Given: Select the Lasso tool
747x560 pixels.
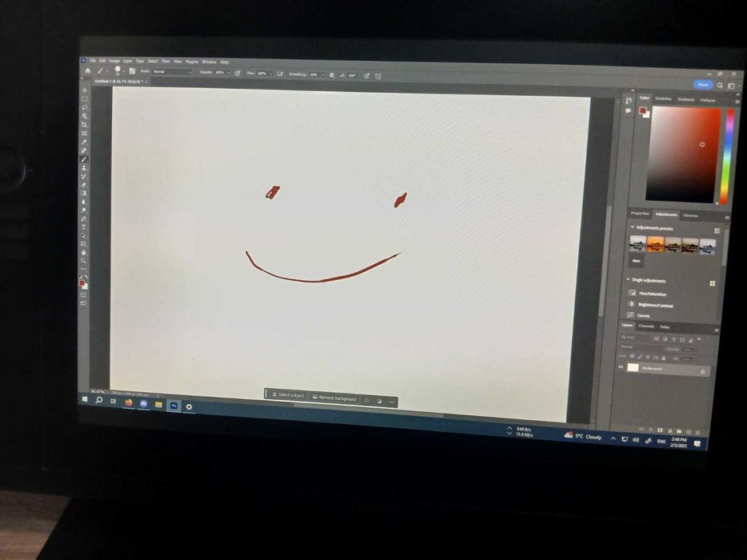Looking at the screenshot, I should (x=85, y=108).
